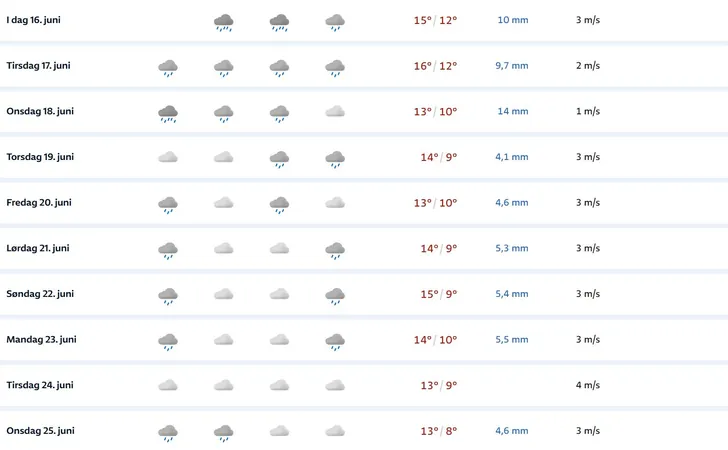The width and height of the screenshot is (728, 450).
Task: Select the heavy rain icon for Onsdag 18. juni
Action: [x=168, y=114]
